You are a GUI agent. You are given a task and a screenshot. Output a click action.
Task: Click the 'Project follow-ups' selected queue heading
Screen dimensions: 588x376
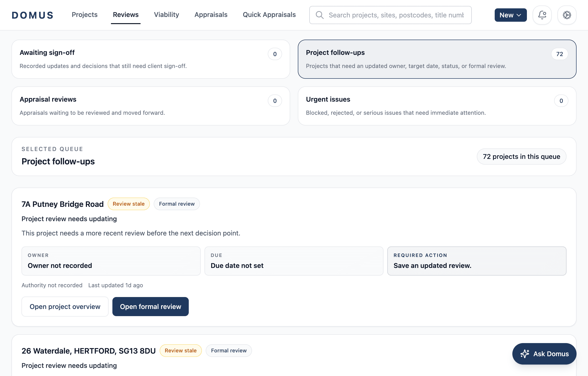[58, 161]
